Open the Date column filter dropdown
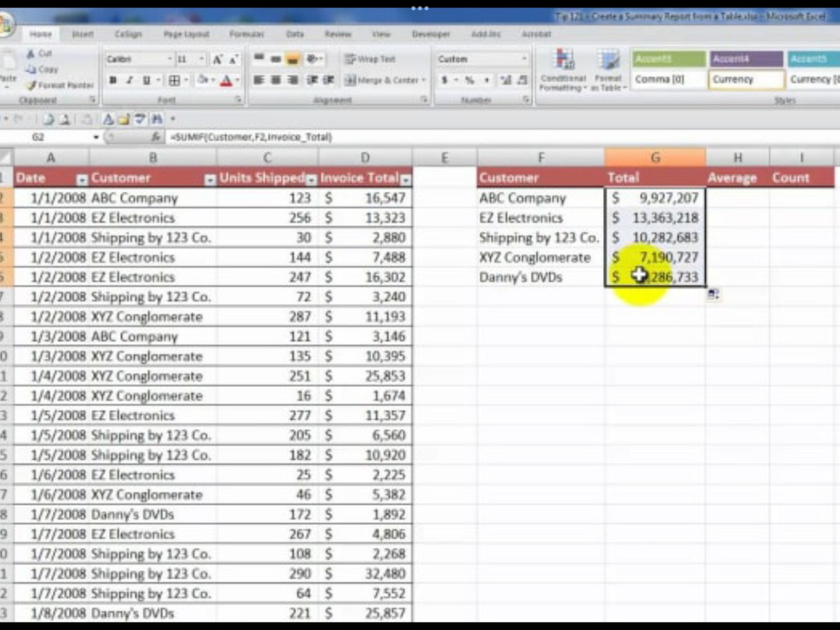 (x=82, y=180)
